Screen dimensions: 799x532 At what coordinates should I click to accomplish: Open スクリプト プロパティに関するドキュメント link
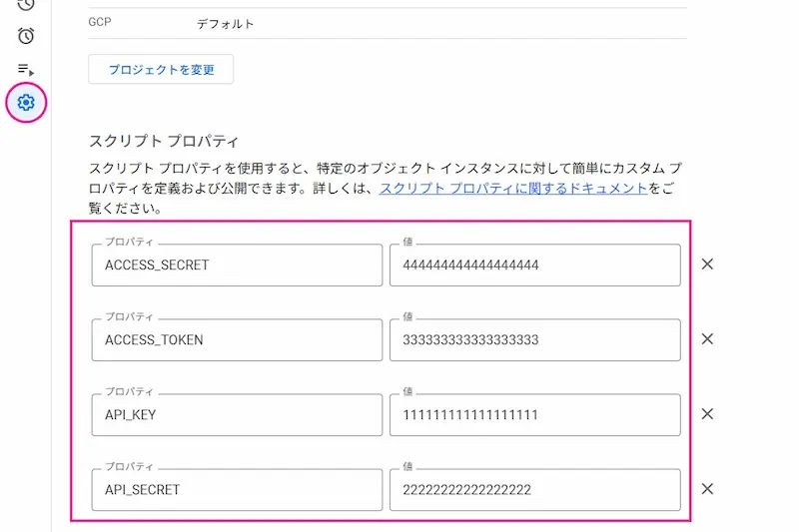[512, 188]
